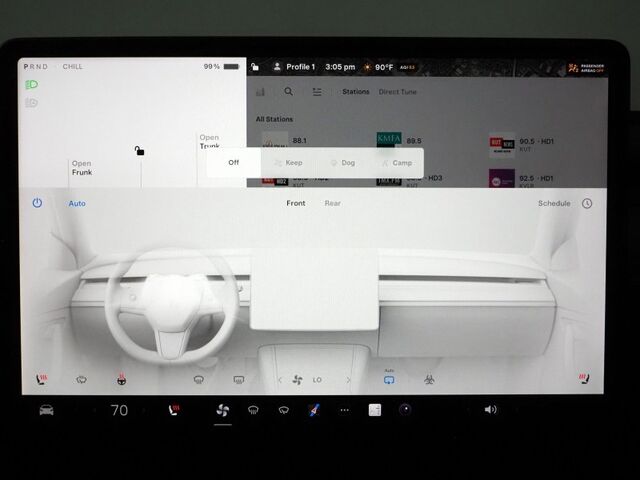
Task: Switch to the Direct Tune tab
Action: [398, 92]
